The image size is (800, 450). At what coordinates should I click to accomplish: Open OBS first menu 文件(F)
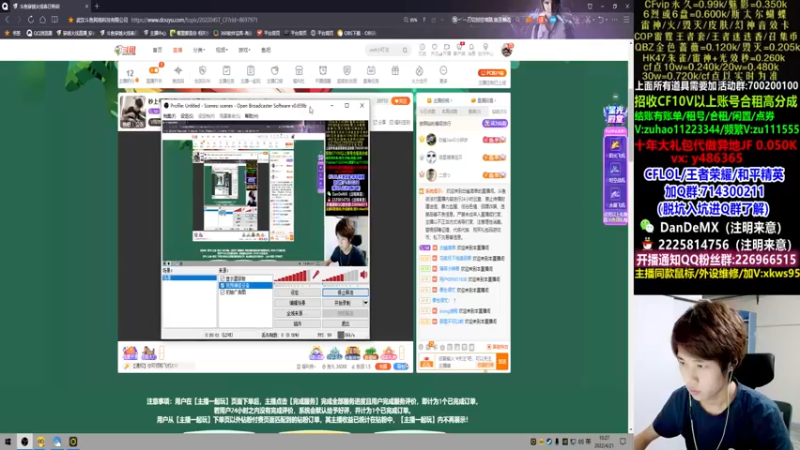point(169,116)
